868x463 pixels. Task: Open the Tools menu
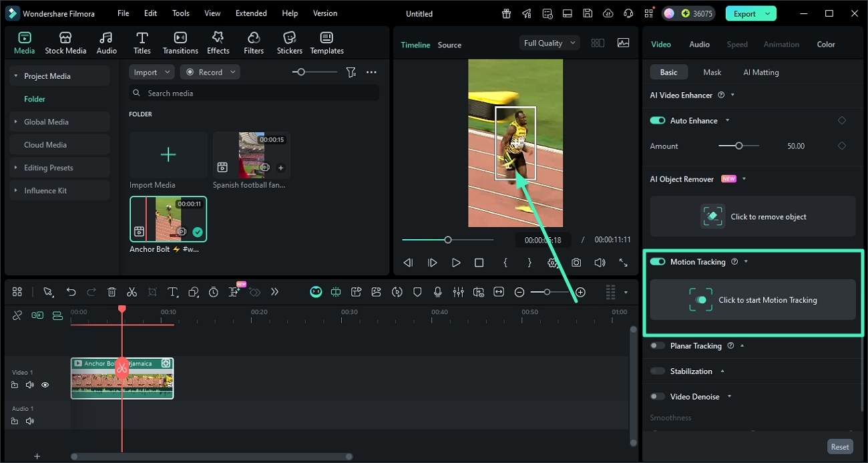pyautogui.click(x=180, y=13)
